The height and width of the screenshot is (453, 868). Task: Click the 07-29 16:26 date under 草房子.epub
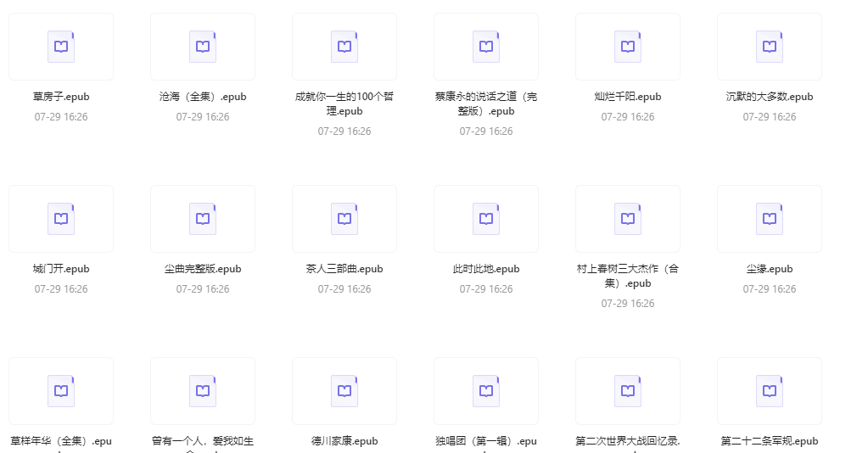point(61,117)
